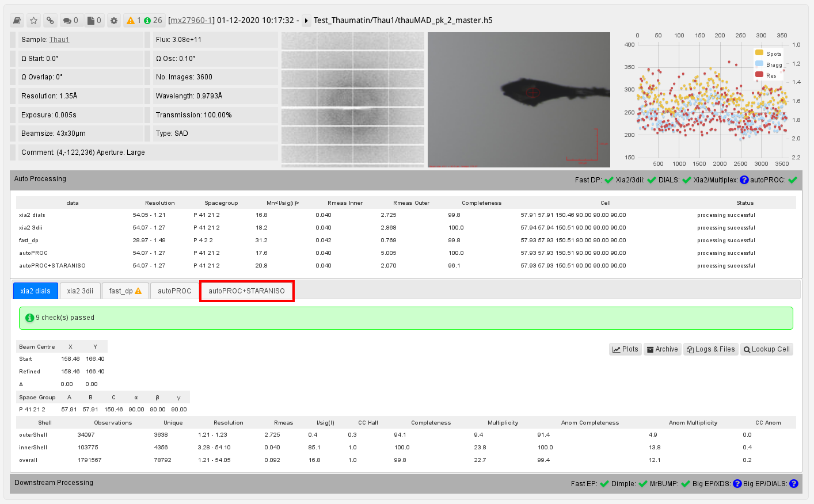This screenshot has height=504, width=814.
Task: Click the Lookup Cell button
Action: pos(767,349)
